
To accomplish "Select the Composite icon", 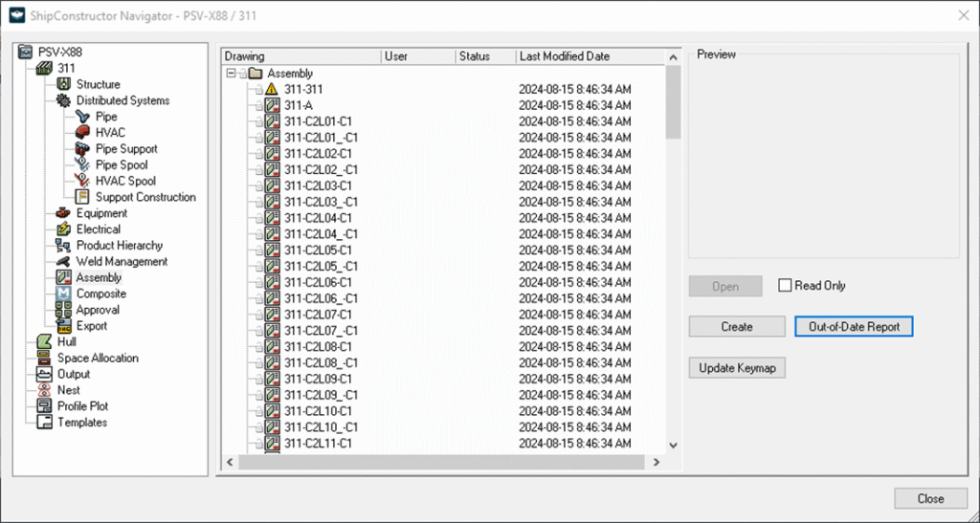I will (64, 294).
